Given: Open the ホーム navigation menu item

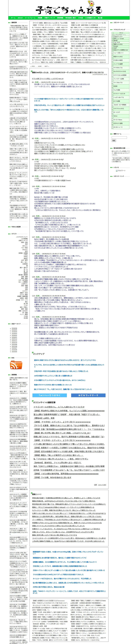Looking at the screenshot, I should tap(13, 18).
